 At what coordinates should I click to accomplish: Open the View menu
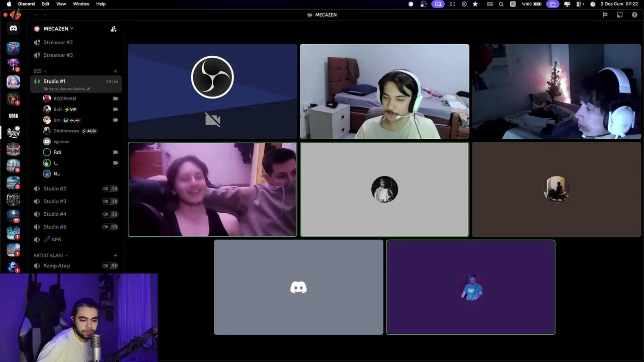point(61,4)
